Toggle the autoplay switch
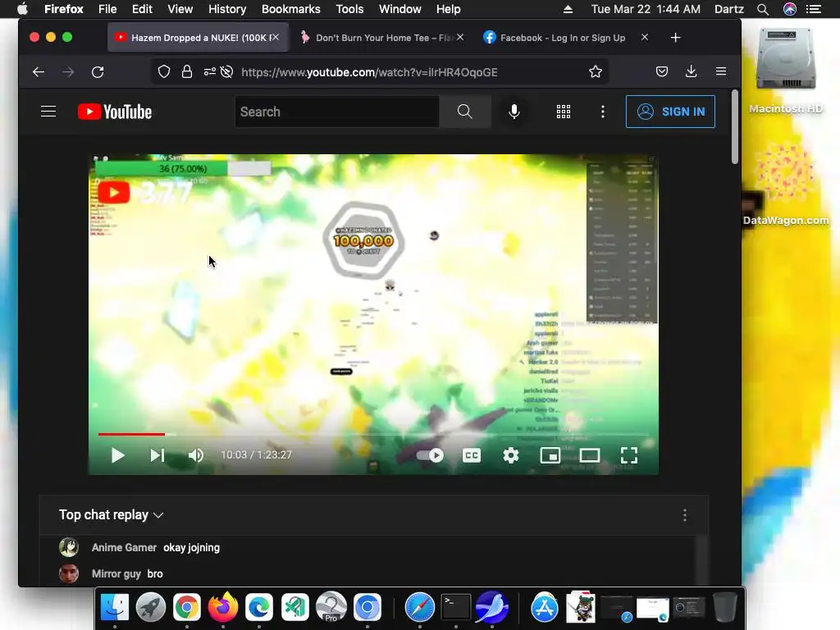 pyautogui.click(x=430, y=455)
